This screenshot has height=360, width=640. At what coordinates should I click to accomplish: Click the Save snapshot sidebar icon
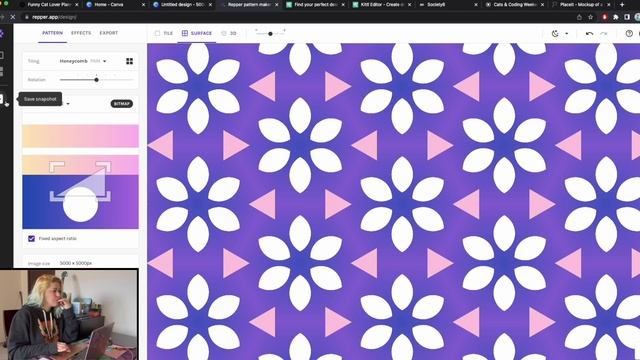(x=2, y=99)
